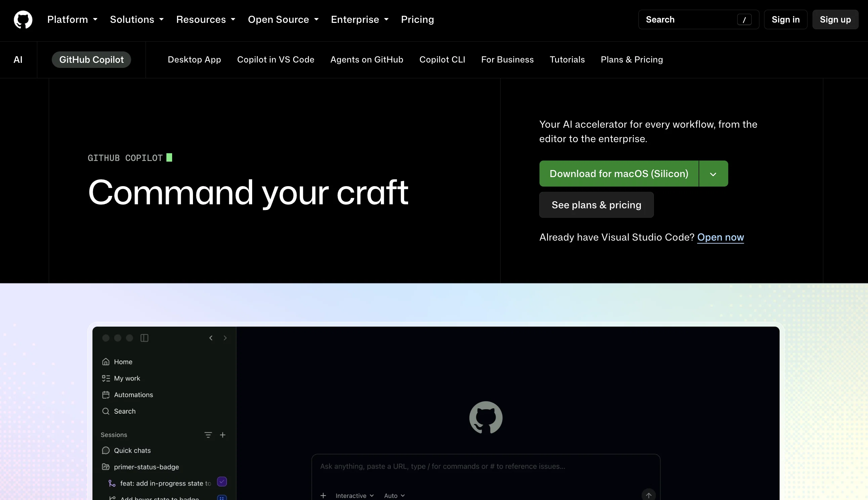
Task: Open the Copilot CLI tab
Action: 442,59
